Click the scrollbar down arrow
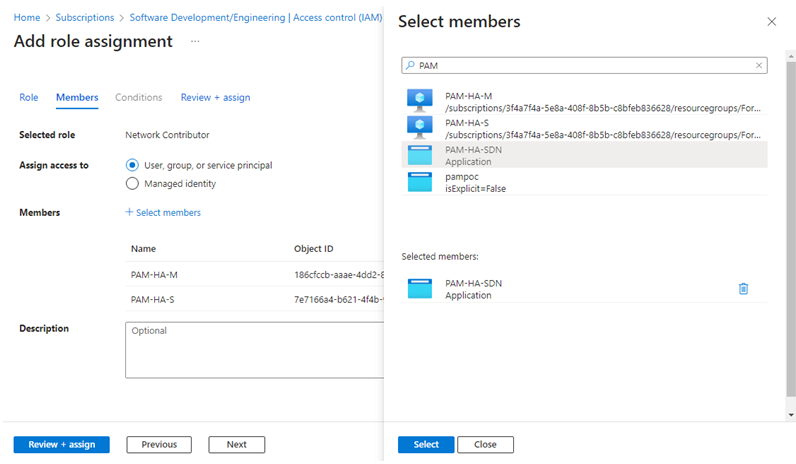796x464 pixels. click(791, 415)
